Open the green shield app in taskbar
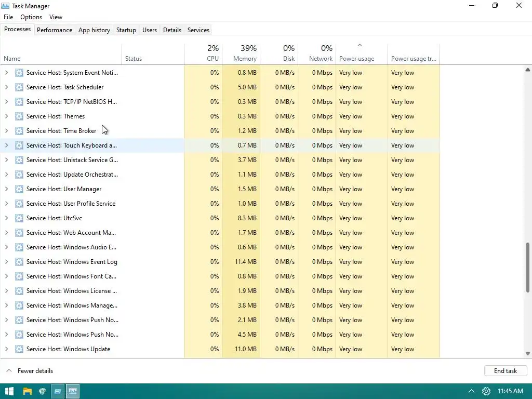Screen dimensions: 532x399 coord(43,391)
